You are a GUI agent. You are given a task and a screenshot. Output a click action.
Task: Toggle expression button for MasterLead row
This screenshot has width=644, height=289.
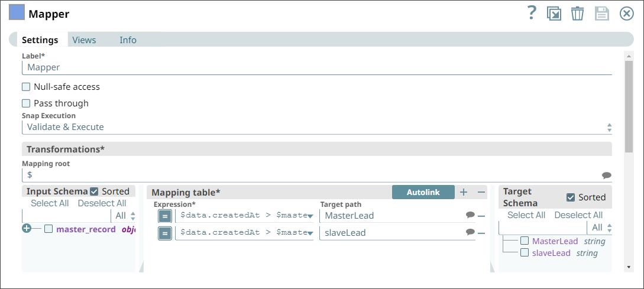point(165,216)
